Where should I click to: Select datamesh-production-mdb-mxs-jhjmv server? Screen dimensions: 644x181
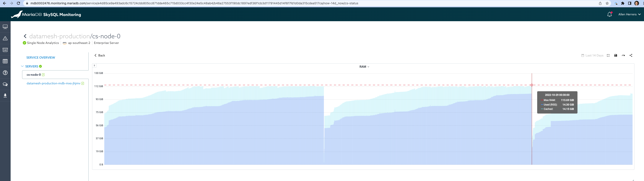[x=54, y=83]
